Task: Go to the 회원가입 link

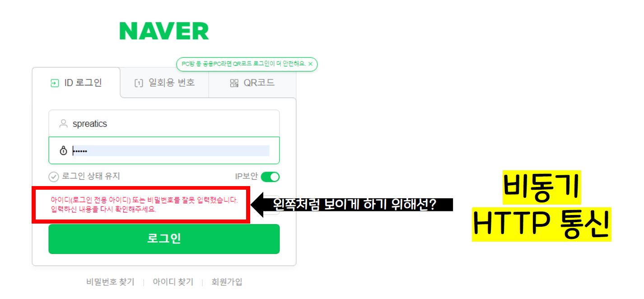Action: click(227, 282)
